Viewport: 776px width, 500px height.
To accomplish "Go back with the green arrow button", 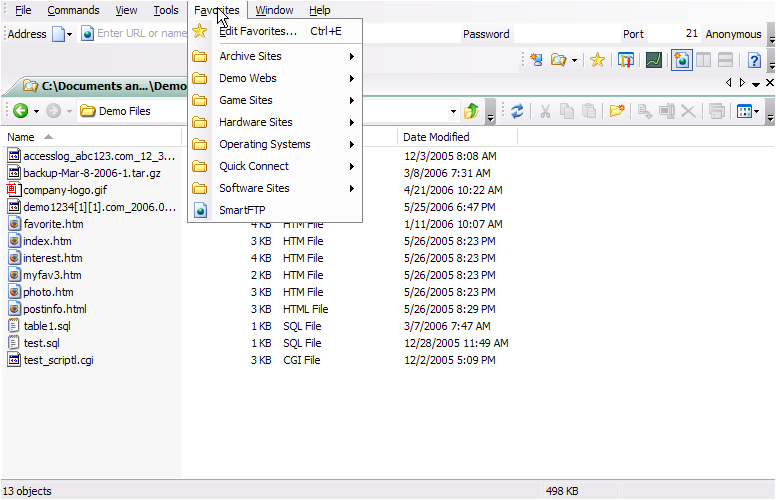I will point(20,110).
